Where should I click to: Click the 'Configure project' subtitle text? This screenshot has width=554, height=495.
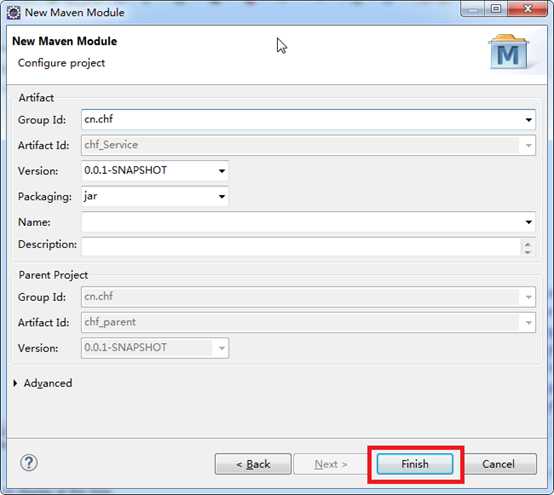tap(61, 63)
